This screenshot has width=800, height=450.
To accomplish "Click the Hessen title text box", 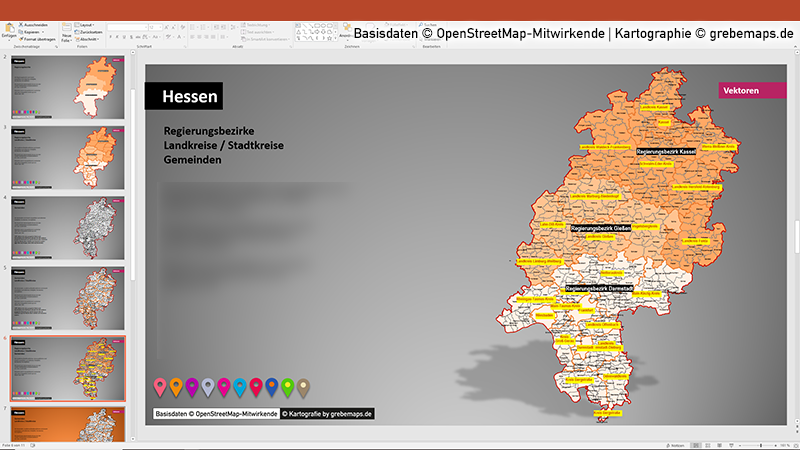I will click(x=184, y=96).
